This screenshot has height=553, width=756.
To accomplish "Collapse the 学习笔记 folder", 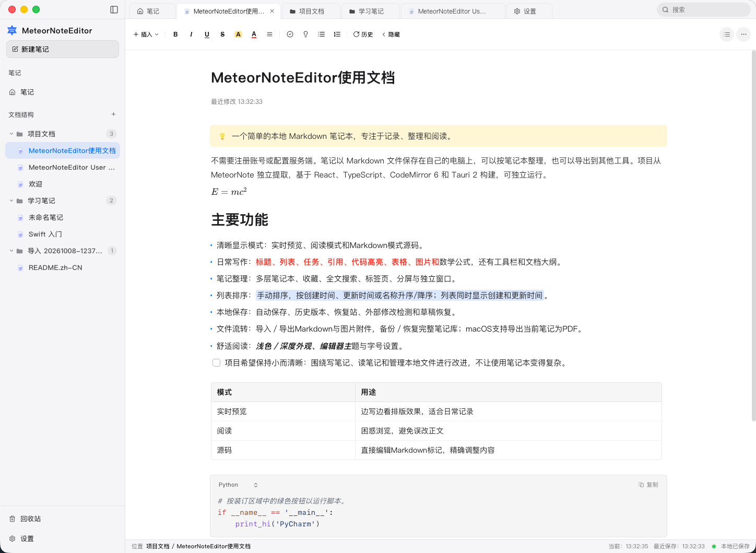I will point(11,201).
